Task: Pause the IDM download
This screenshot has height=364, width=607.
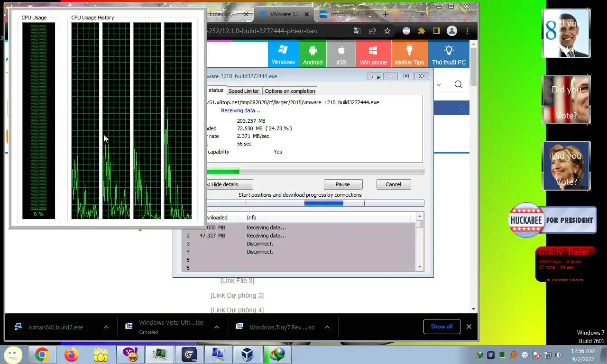Action: coord(343,184)
